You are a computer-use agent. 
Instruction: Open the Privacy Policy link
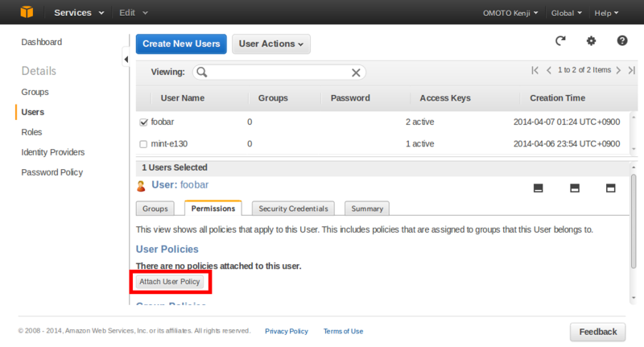pyautogui.click(x=287, y=332)
